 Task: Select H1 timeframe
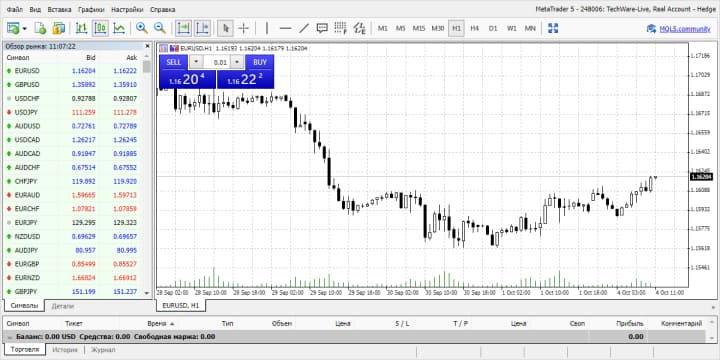(x=456, y=28)
